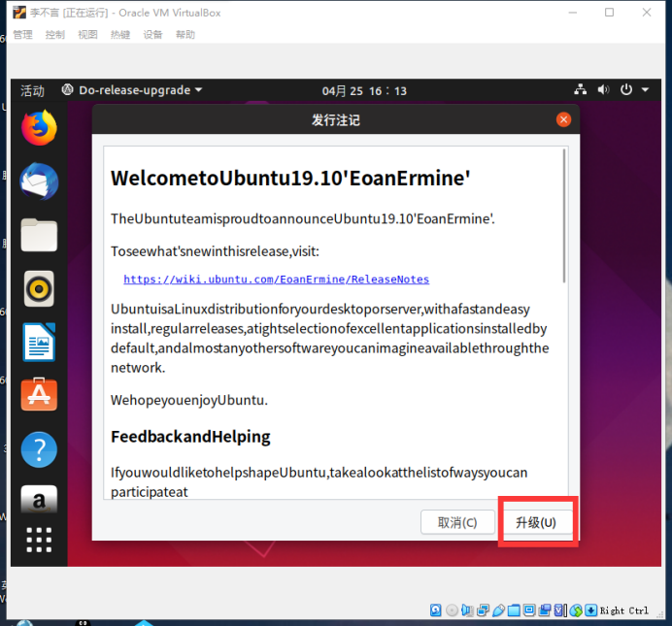Open the 控制 menu in VirtualBox
672x626 pixels.
tap(55, 35)
